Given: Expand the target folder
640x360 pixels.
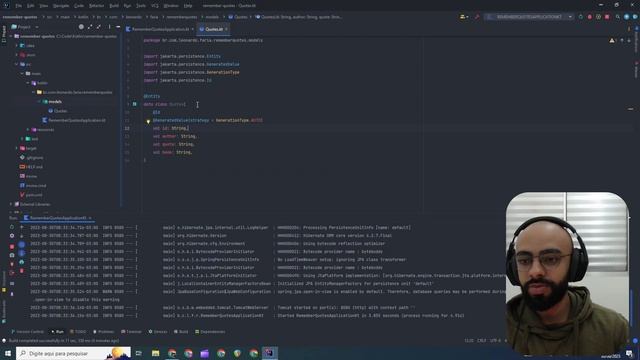Looking at the screenshot, I should [17, 149].
